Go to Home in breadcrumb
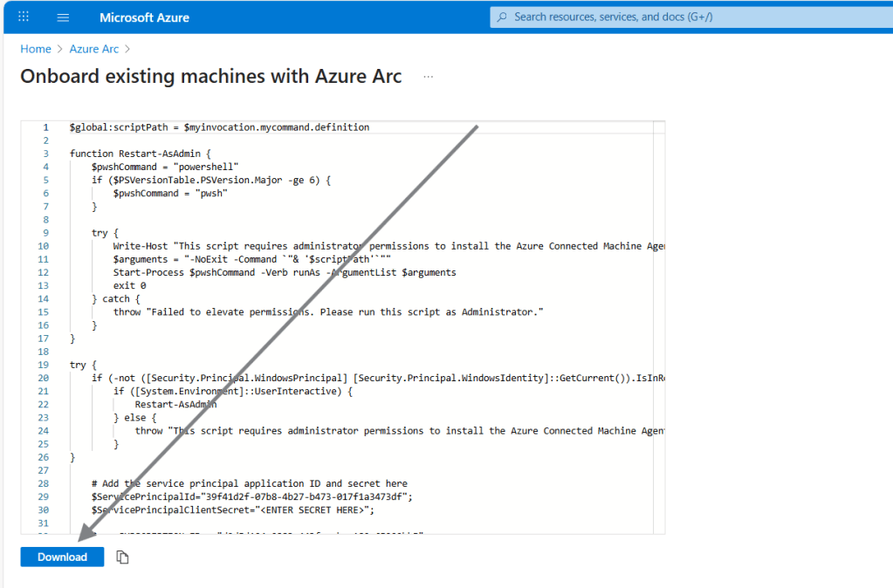This screenshot has height=588, width=893. pyautogui.click(x=36, y=49)
